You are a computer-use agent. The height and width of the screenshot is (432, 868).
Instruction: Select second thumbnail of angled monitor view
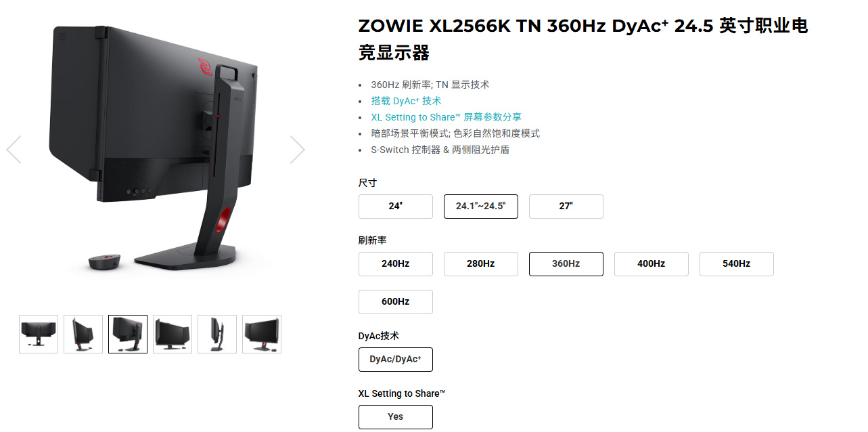click(x=83, y=334)
